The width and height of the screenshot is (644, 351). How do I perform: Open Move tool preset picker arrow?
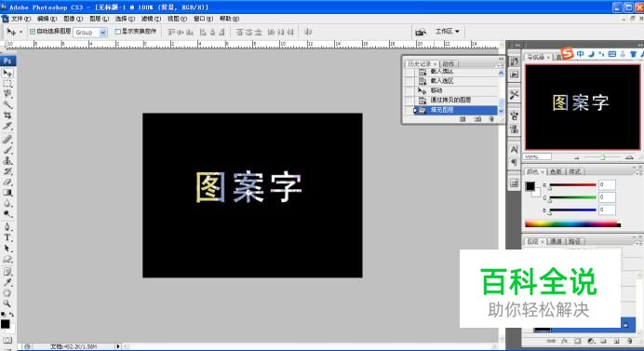click(x=21, y=32)
